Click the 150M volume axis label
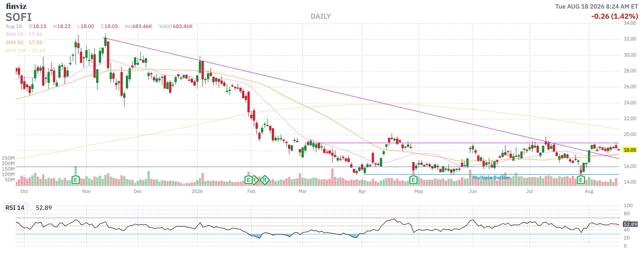Screen dimensions: 644x253 click(8, 169)
